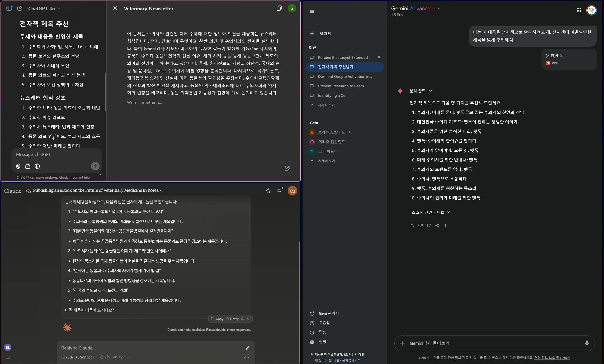The width and height of the screenshot is (604, 364).
Task: Regenerate the Gemini response
Action: (x=429, y=226)
